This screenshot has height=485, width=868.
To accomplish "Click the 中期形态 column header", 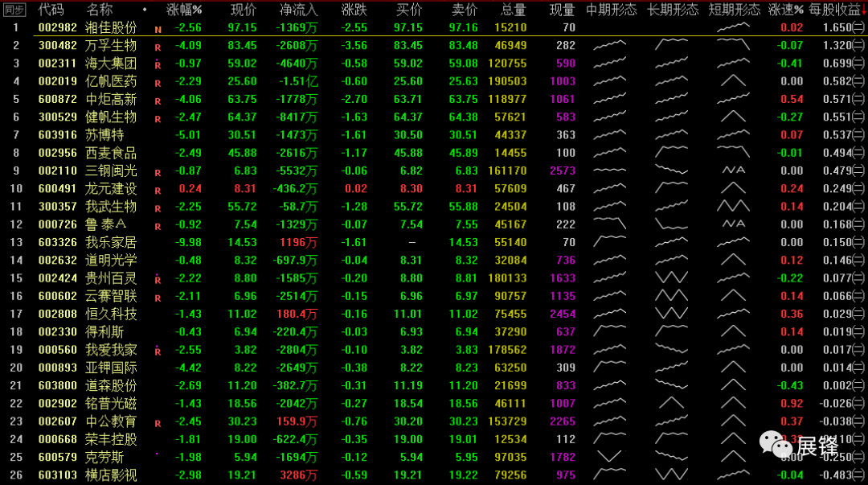I will [611, 10].
